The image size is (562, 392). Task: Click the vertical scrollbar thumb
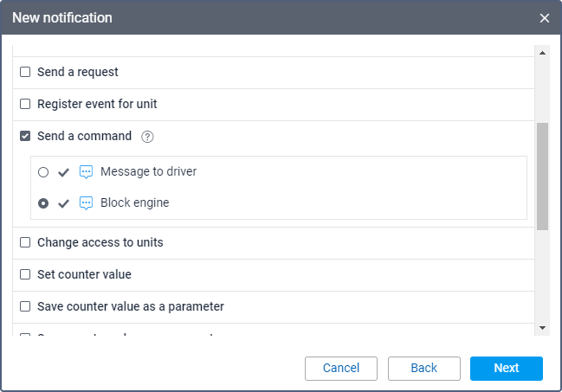pos(543,177)
